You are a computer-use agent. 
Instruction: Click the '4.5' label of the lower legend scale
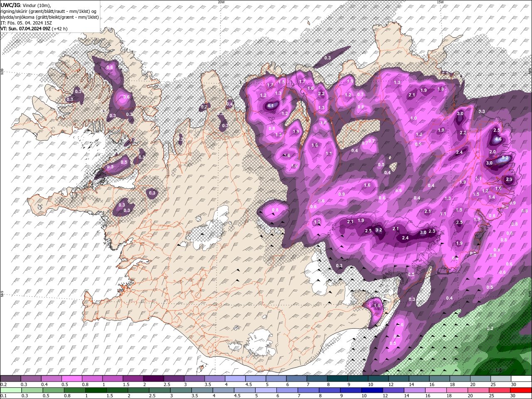click(237, 396)
